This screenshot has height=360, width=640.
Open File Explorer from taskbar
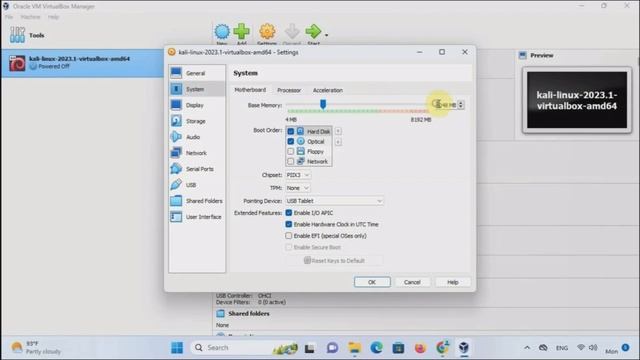(354, 348)
